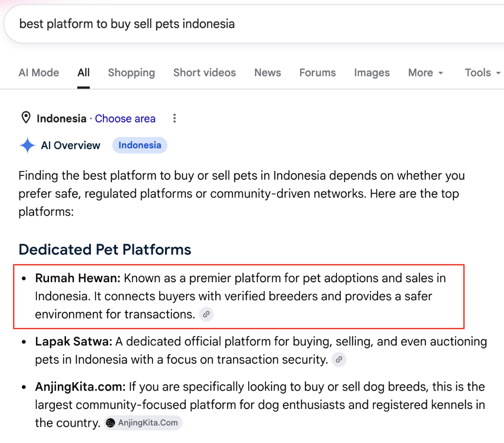Click the search query input field

click(x=254, y=24)
